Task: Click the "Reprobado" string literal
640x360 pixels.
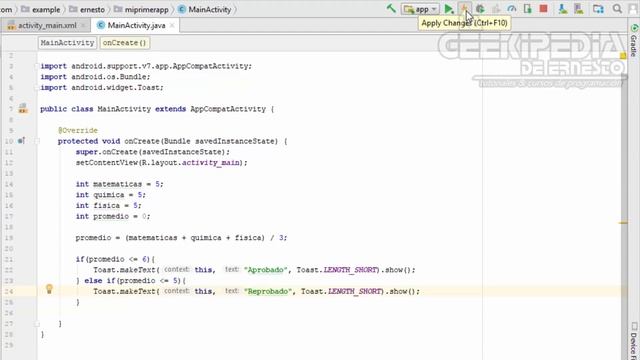Action: pos(268,291)
